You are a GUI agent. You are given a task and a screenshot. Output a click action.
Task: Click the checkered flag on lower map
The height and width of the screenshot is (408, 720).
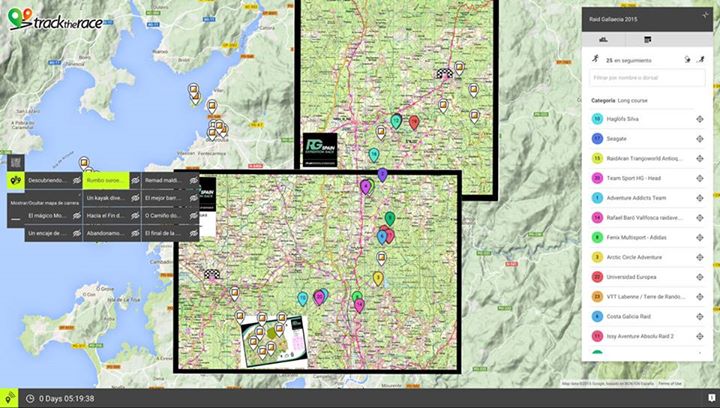pos(212,274)
